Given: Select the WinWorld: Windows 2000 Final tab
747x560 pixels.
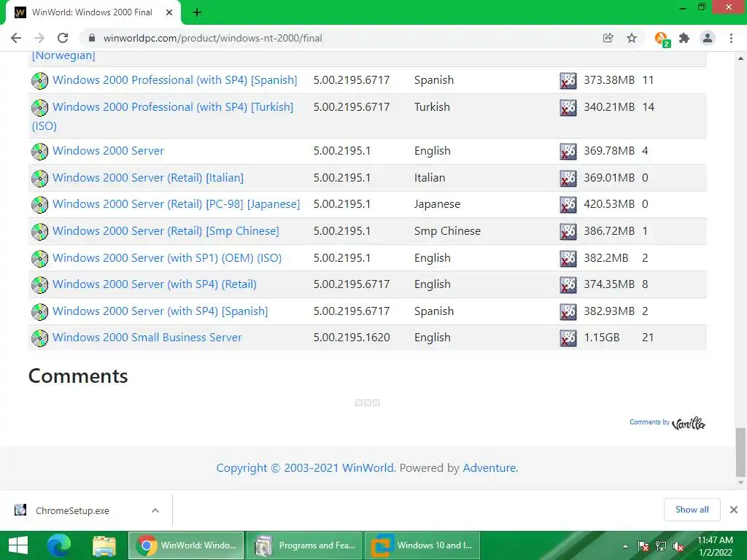Looking at the screenshot, I should [x=93, y=12].
